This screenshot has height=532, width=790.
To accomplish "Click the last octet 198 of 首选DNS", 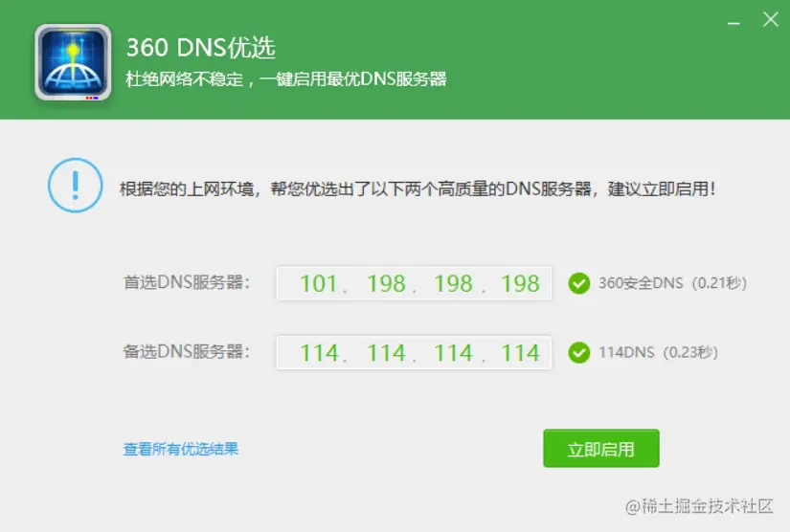I will pyautogui.click(x=520, y=283).
